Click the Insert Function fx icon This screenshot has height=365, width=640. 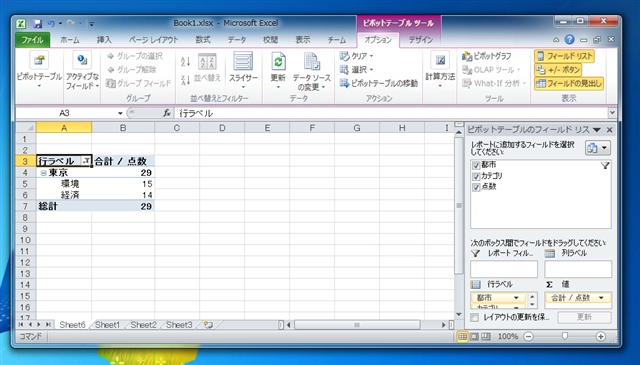(167, 113)
